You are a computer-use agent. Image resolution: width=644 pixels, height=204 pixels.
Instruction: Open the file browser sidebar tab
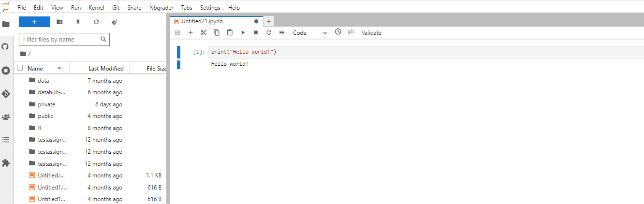[x=6, y=24]
